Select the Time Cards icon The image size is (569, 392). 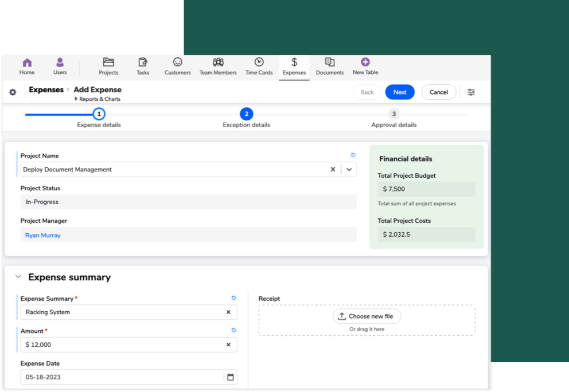(x=259, y=63)
